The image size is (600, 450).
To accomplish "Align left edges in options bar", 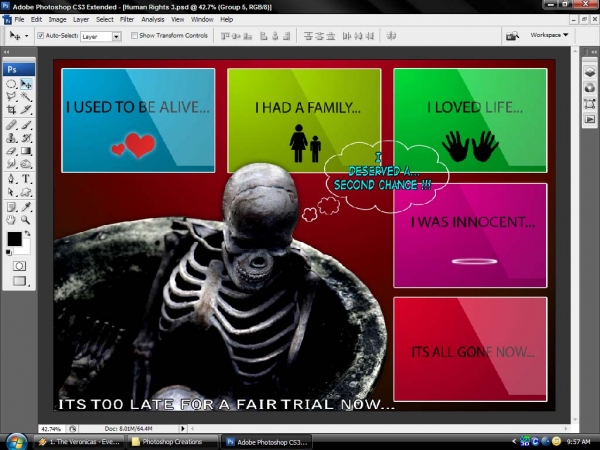I will [264, 36].
